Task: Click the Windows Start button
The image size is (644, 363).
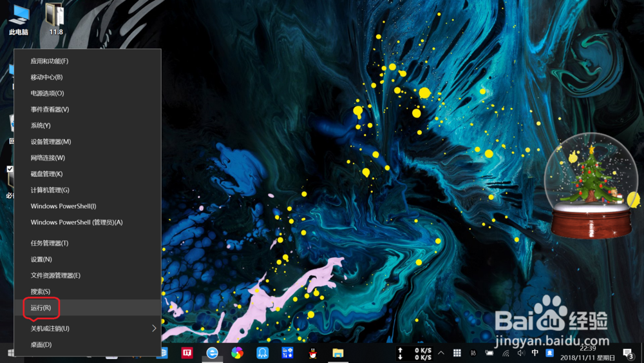Action: point(10,353)
